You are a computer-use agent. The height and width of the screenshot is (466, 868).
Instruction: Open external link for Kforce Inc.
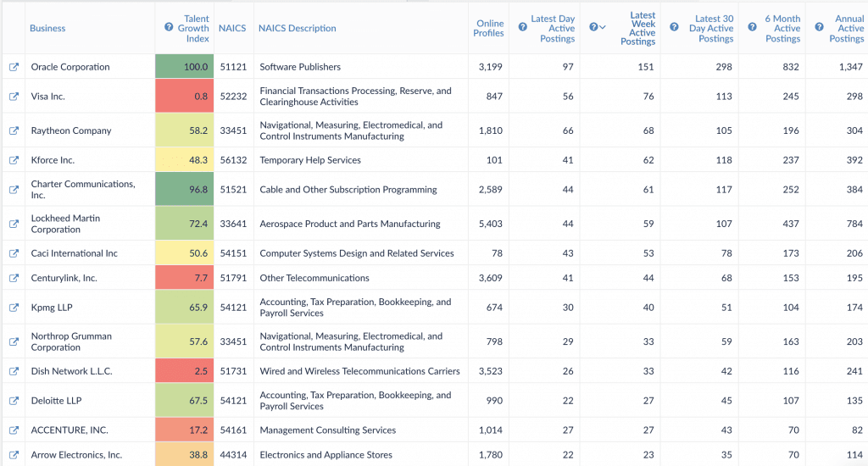(14, 160)
